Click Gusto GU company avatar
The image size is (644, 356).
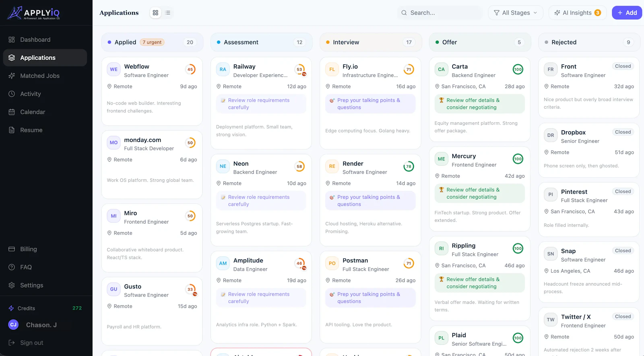(x=114, y=289)
